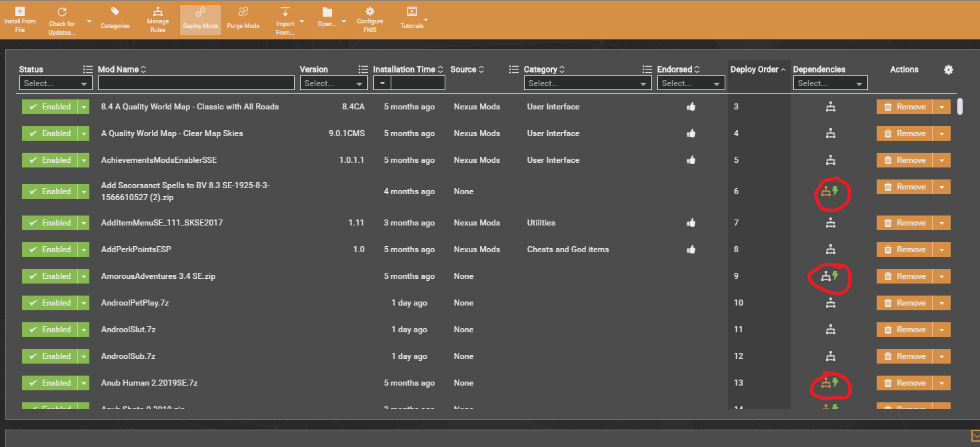This screenshot has height=447, width=980.
Task: Click Deploy Mods toolbar button
Action: [x=201, y=19]
